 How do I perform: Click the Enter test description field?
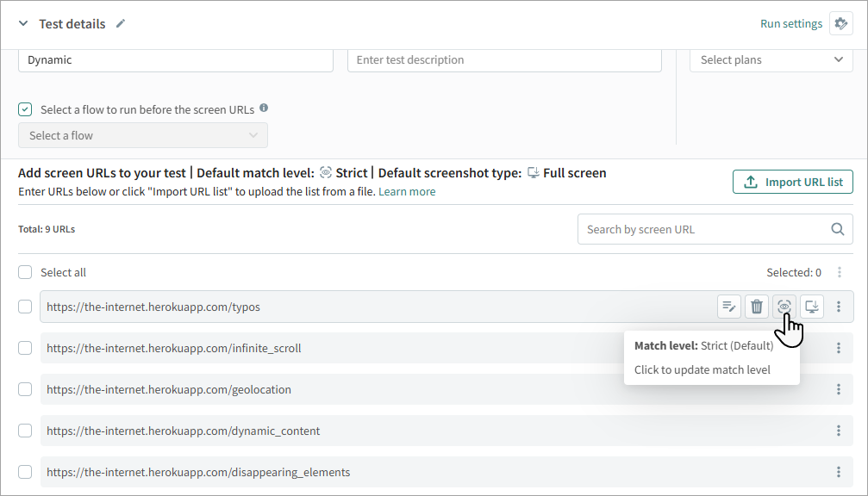(504, 59)
